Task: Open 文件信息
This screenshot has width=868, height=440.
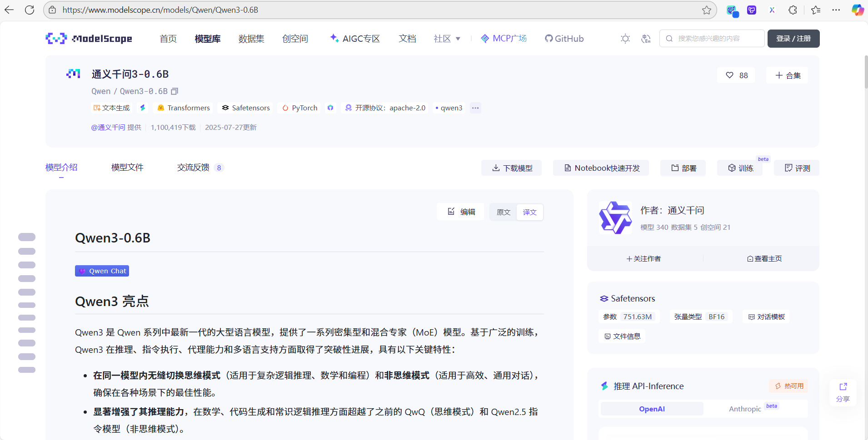Action: click(622, 336)
